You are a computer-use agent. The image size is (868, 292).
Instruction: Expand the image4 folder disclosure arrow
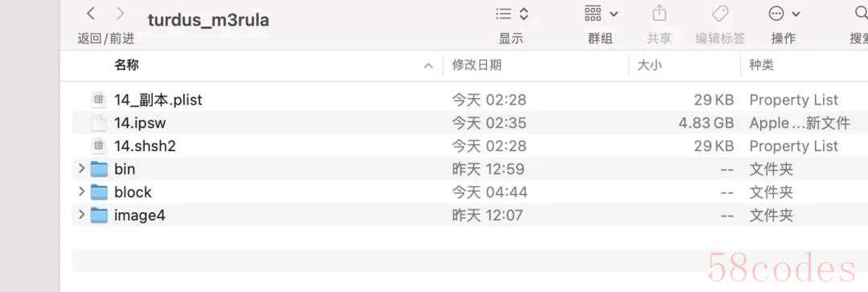coord(81,215)
